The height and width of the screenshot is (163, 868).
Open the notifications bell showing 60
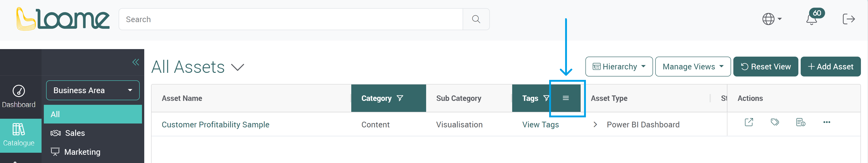[815, 17]
